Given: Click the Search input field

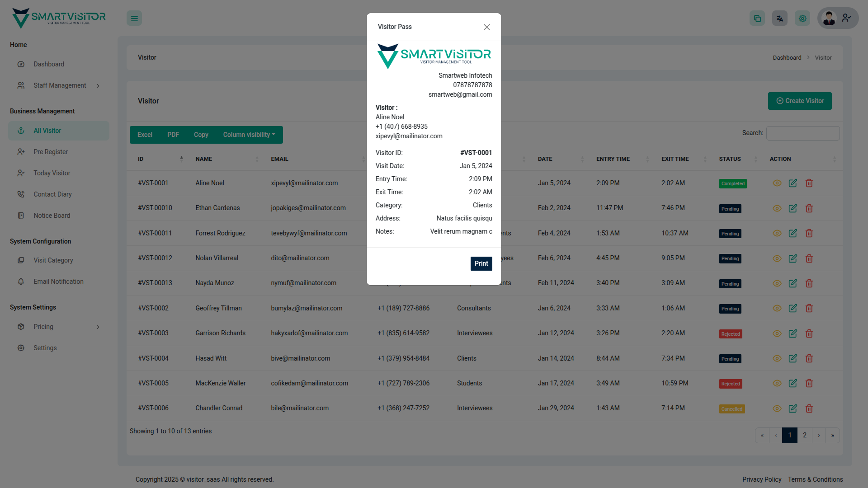Looking at the screenshot, I should (803, 133).
